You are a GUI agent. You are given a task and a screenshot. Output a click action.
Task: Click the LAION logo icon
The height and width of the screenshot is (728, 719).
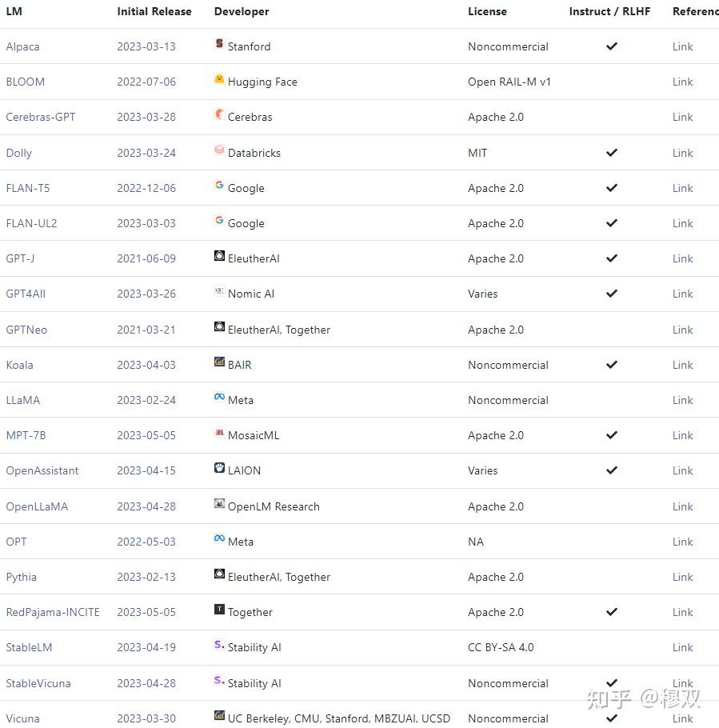pyautogui.click(x=219, y=469)
